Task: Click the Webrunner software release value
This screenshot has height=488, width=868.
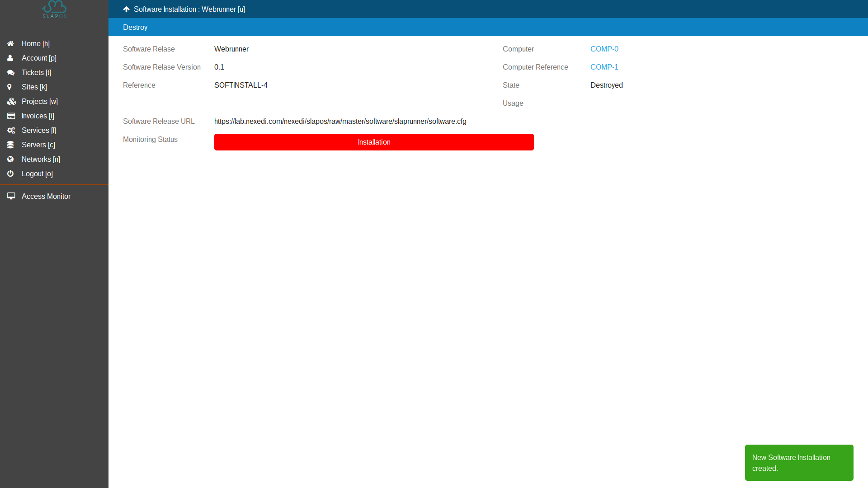Action: coord(231,49)
